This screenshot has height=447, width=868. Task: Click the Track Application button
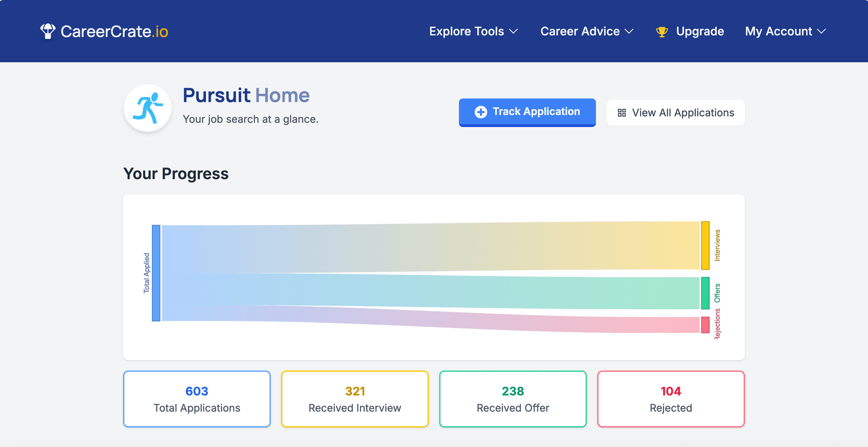click(x=527, y=113)
